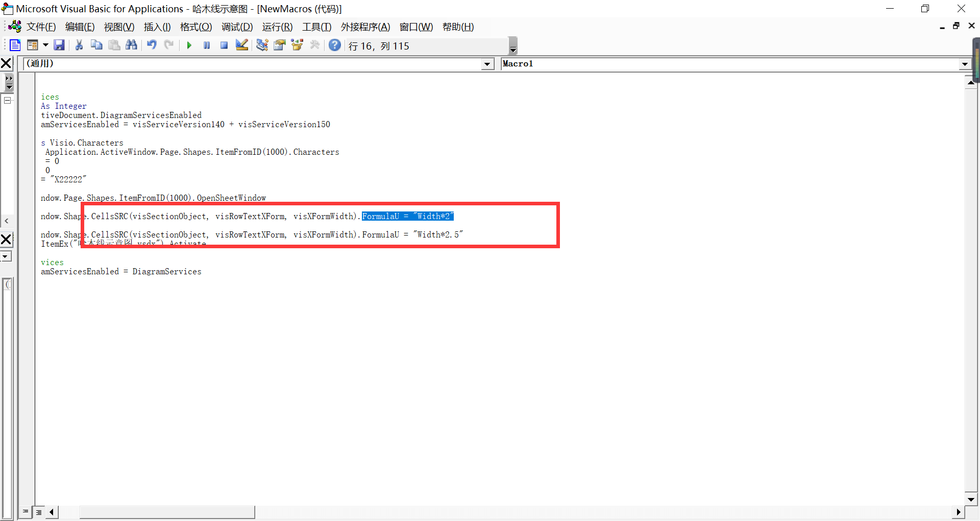Open the 外接程序(A) menu
980x521 pixels.
pyautogui.click(x=365, y=27)
